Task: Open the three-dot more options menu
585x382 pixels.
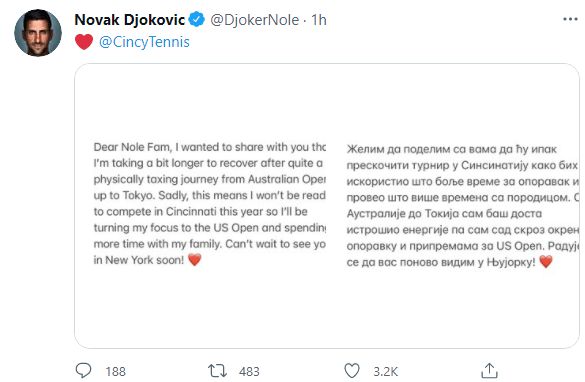Action: tap(570, 19)
